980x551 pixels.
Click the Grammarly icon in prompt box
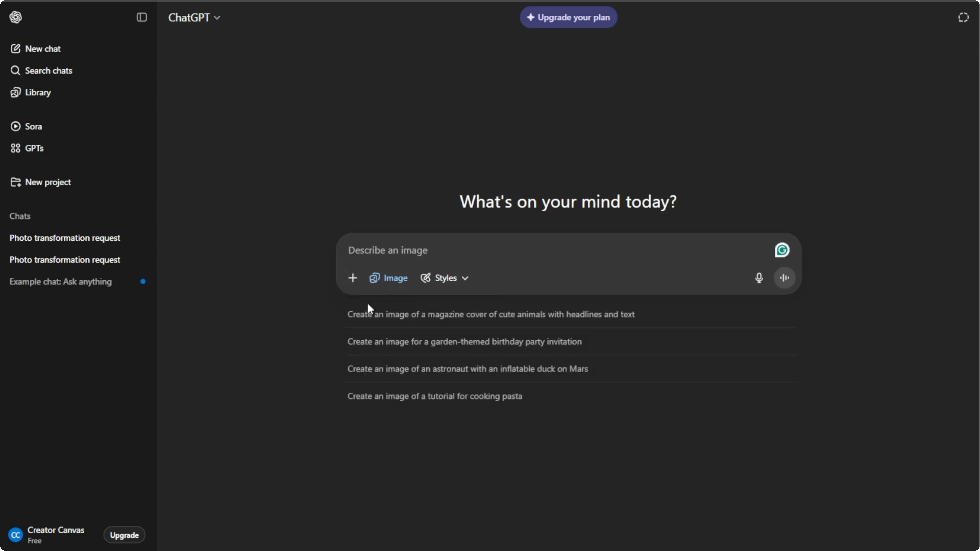pos(782,250)
